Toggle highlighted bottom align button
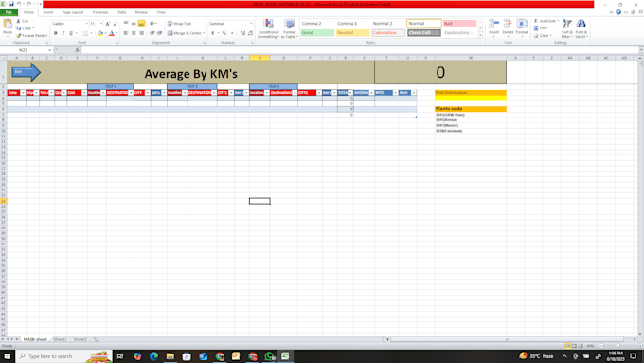The image size is (644, 363). click(141, 24)
